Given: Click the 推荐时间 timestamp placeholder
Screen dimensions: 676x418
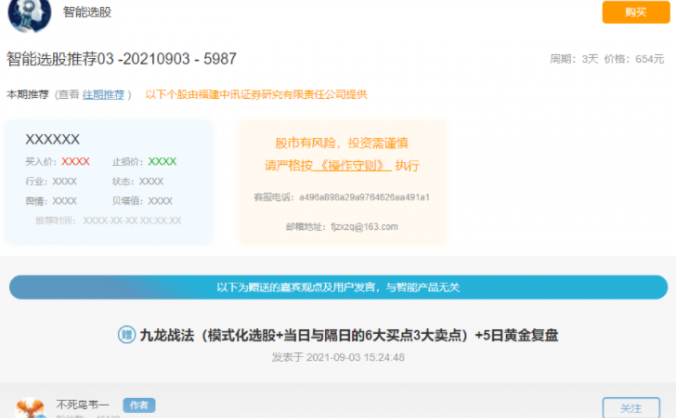Looking at the screenshot, I should coord(108,221).
